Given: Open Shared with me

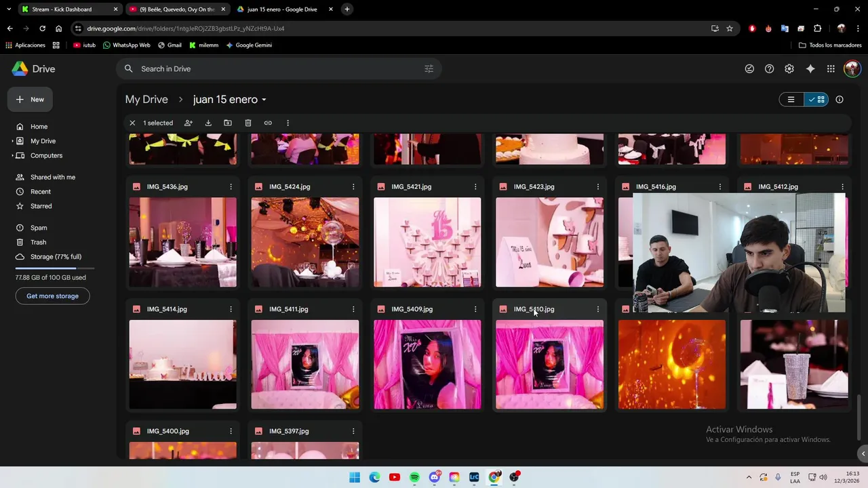Looking at the screenshot, I should [52, 177].
